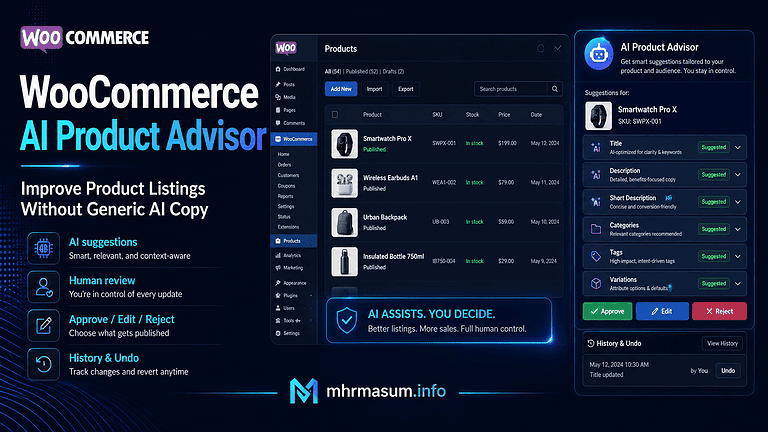Click the Pages document icon
The image size is (768, 432).
click(278, 110)
